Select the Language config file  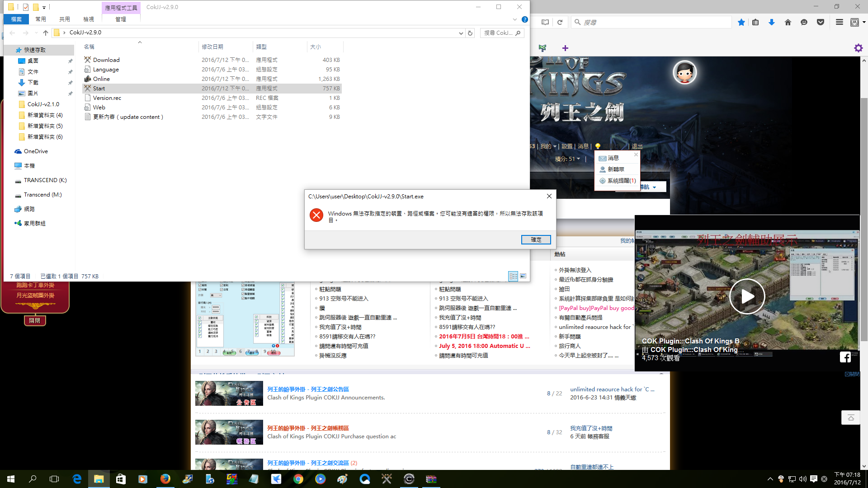[x=106, y=69]
